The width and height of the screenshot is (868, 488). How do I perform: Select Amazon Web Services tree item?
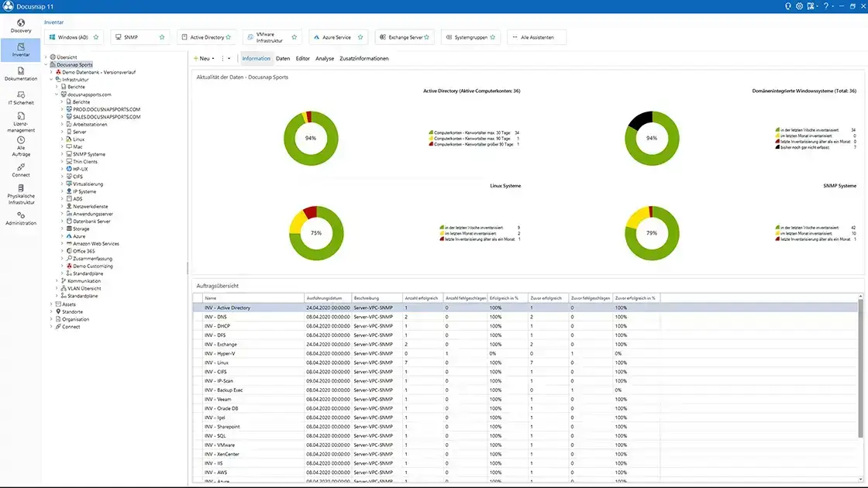pyautogui.click(x=96, y=243)
